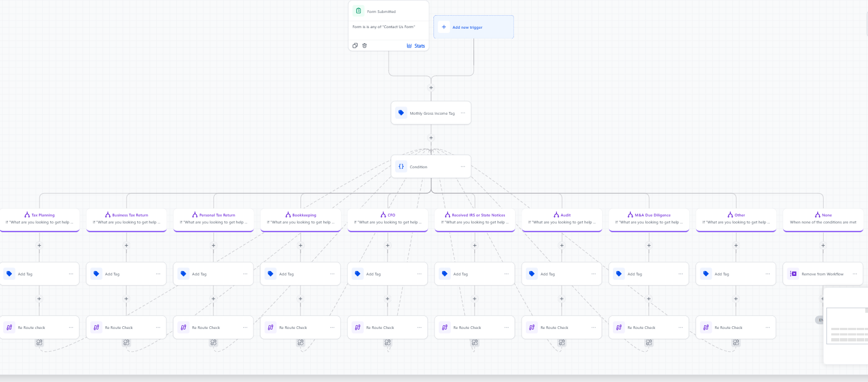Open options menu for Monthly Gross Income Tag
The width and height of the screenshot is (868, 382).
pyautogui.click(x=463, y=113)
